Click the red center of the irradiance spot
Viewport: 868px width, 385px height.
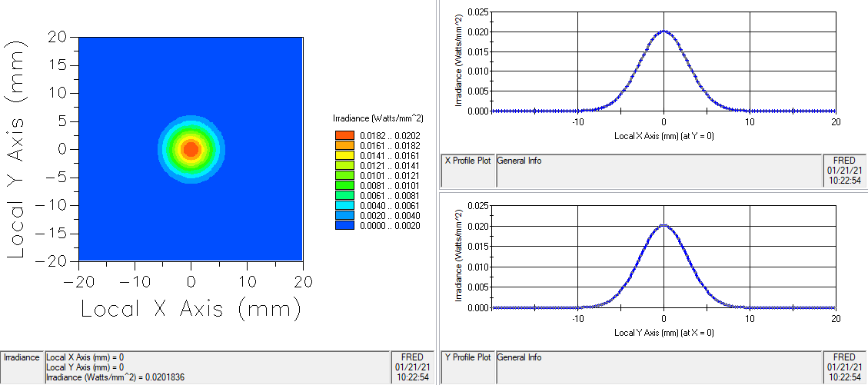click(191, 149)
